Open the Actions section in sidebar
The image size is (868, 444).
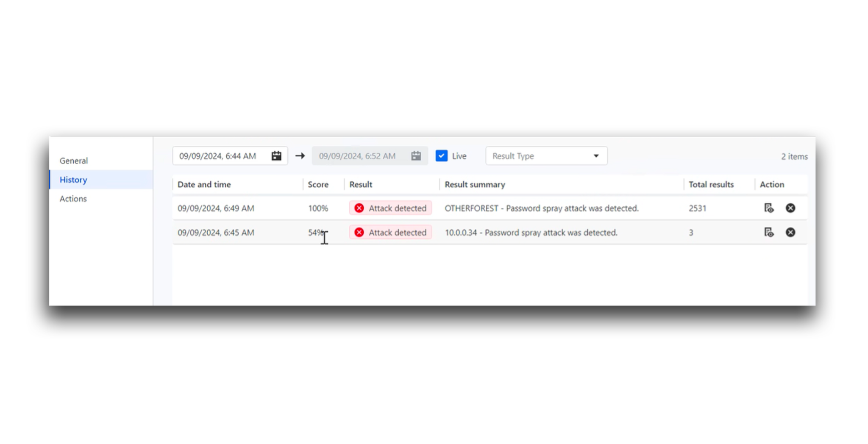click(x=73, y=198)
